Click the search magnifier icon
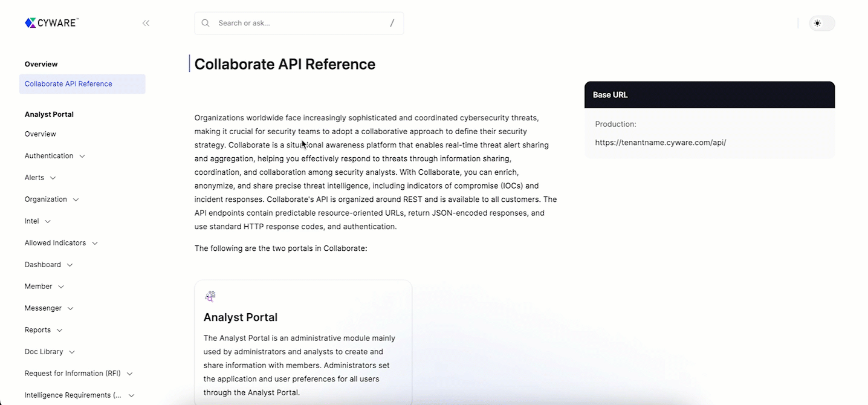 point(206,23)
